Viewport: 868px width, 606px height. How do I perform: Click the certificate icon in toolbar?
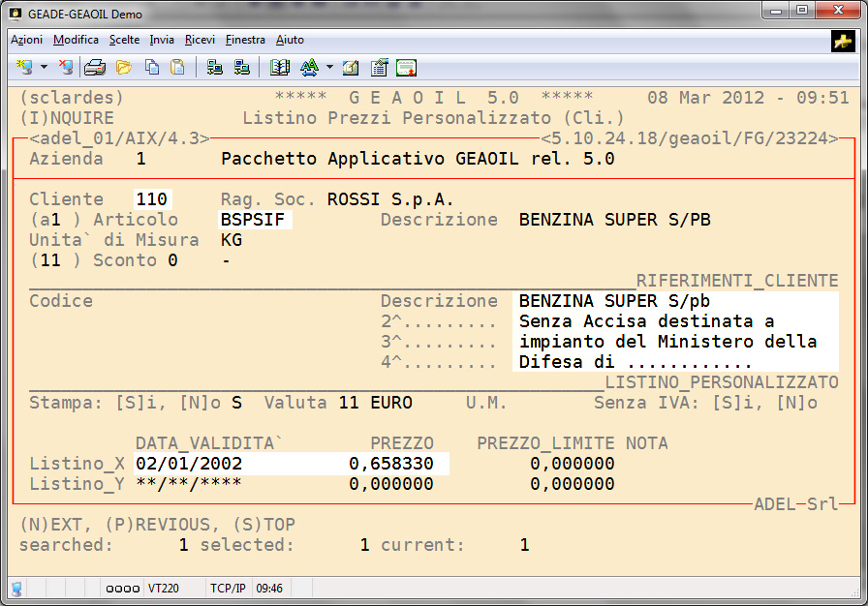click(x=406, y=68)
